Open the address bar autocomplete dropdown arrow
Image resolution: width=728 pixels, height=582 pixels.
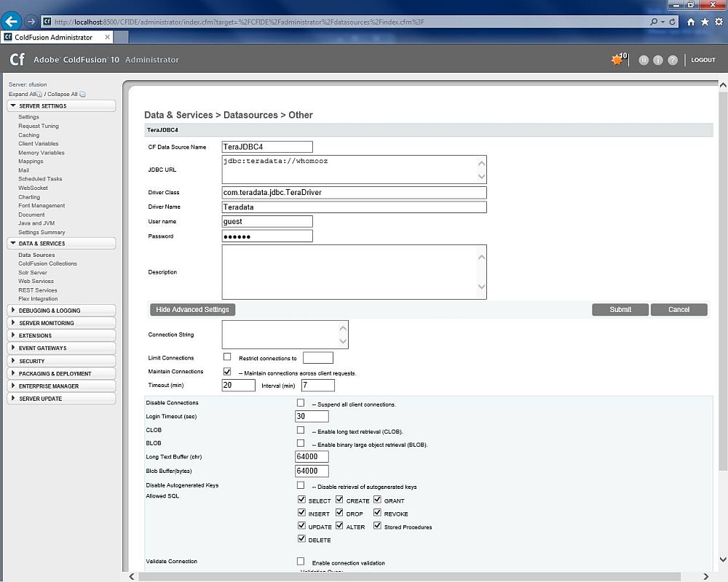coord(662,22)
